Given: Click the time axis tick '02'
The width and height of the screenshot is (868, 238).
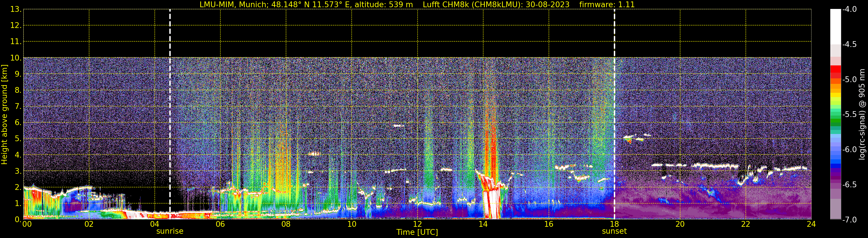Looking at the screenshot, I should point(89,224).
